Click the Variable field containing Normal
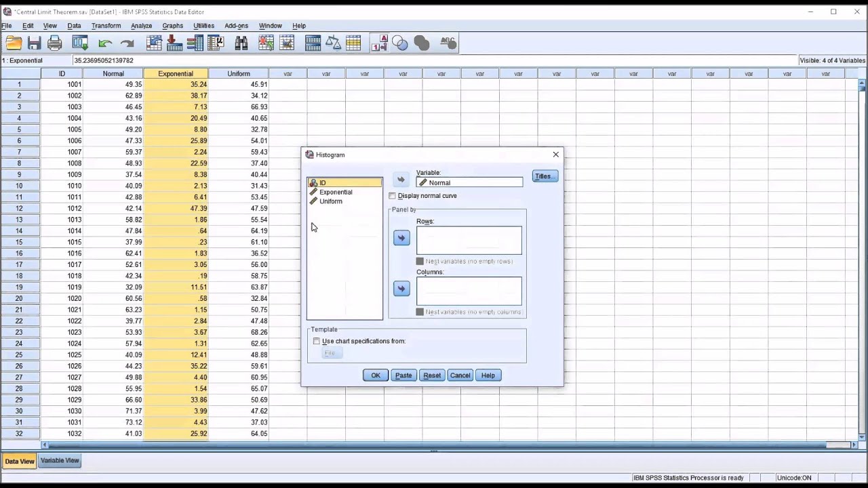Viewport: 868px width, 488px height. (x=469, y=182)
